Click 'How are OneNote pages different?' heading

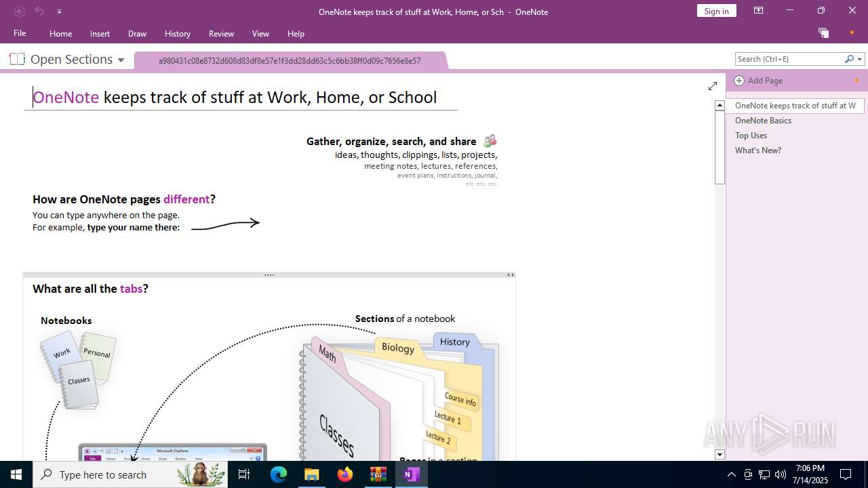coord(124,199)
